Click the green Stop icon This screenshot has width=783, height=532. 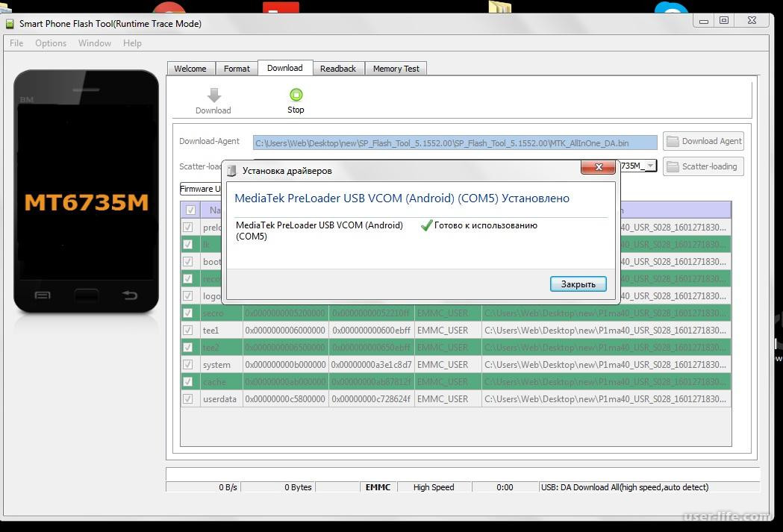tap(296, 94)
